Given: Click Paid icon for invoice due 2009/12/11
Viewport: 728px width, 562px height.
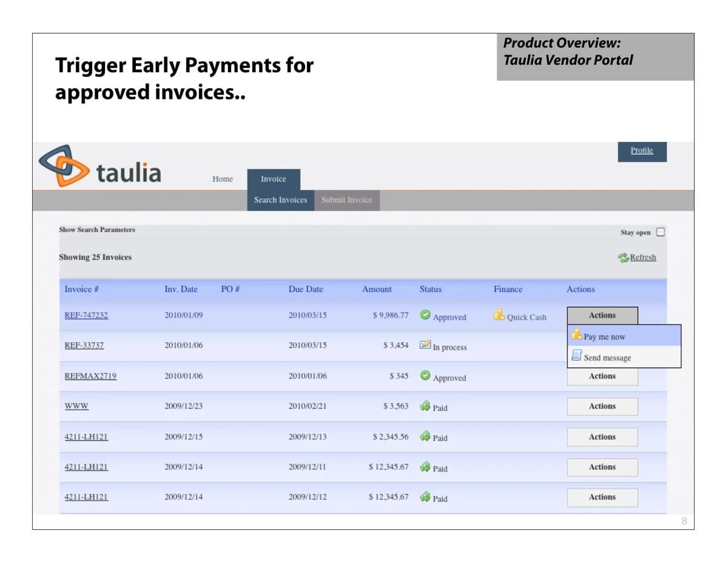Looking at the screenshot, I should 425,466.
